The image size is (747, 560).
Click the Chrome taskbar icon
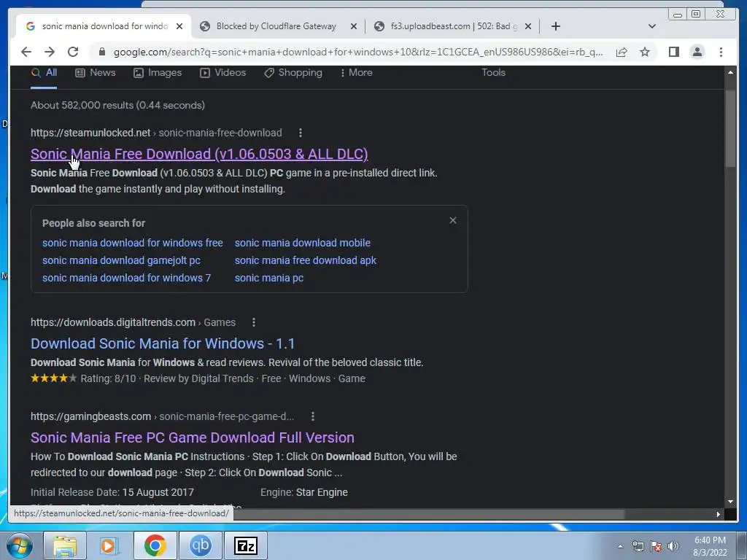(155, 545)
